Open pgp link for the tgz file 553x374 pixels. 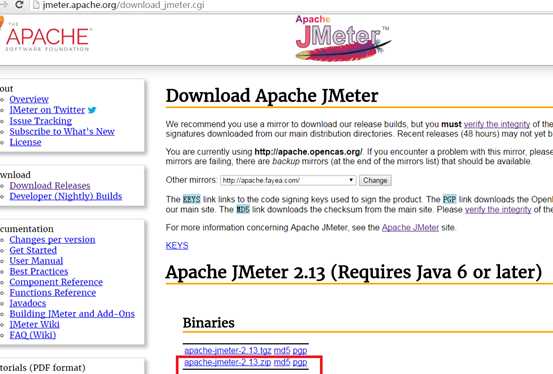300,351
